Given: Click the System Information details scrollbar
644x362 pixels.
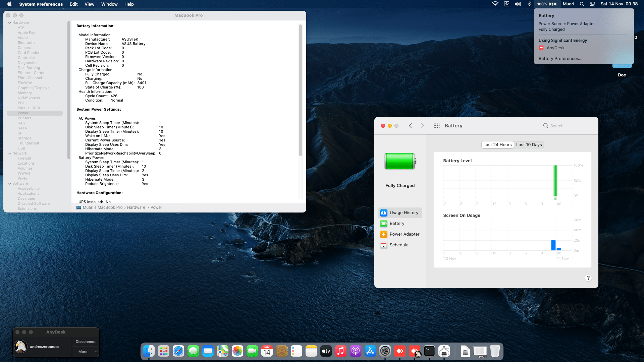Looking at the screenshot, I should pos(300,90).
